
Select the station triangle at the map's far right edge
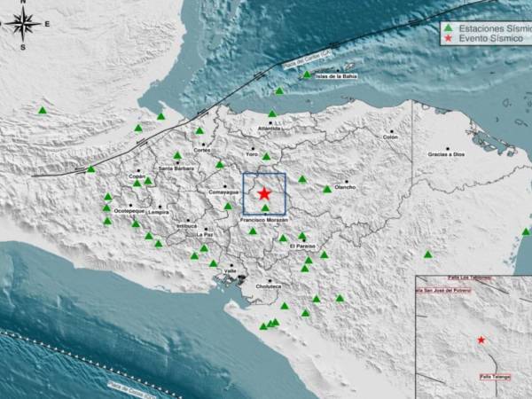526,231
